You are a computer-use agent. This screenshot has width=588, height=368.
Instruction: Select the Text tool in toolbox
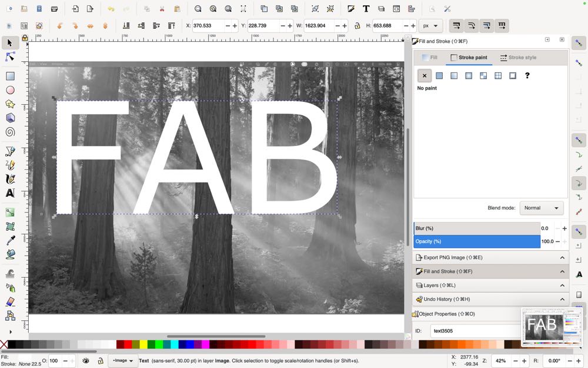pos(10,193)
